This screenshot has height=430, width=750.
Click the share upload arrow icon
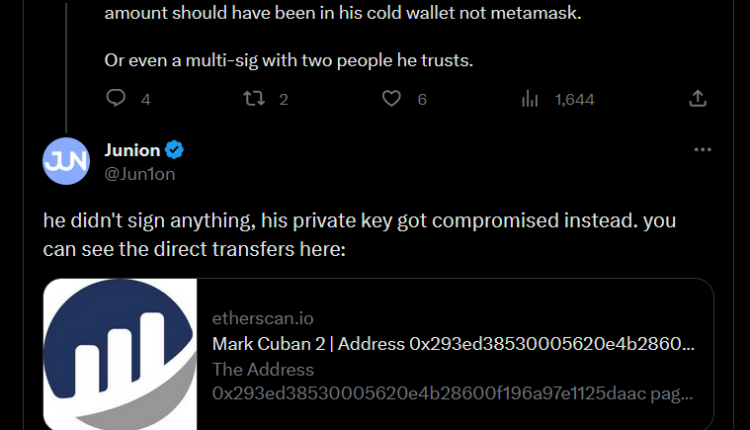click(698, 98)
